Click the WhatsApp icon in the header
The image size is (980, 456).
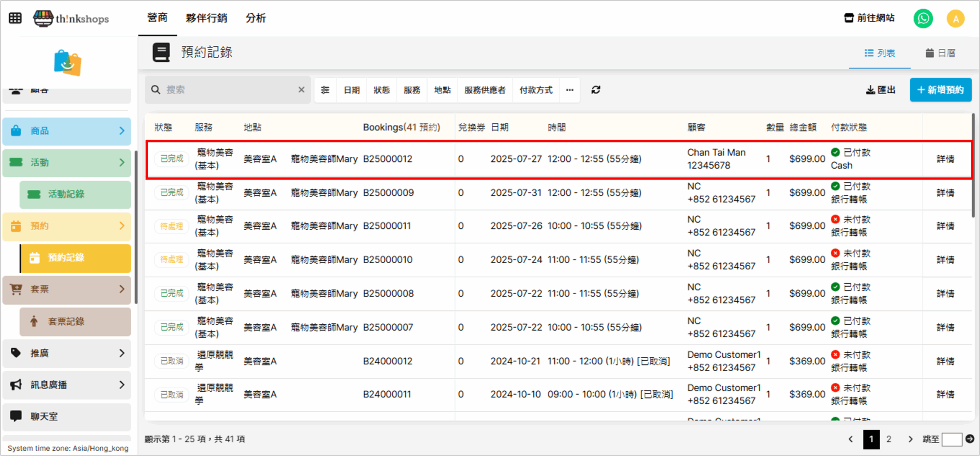click(923, 18)
